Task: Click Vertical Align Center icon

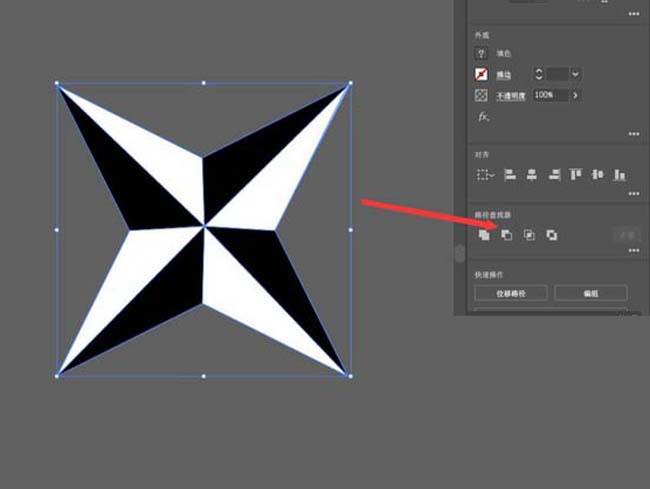Action: click(597, 175)
